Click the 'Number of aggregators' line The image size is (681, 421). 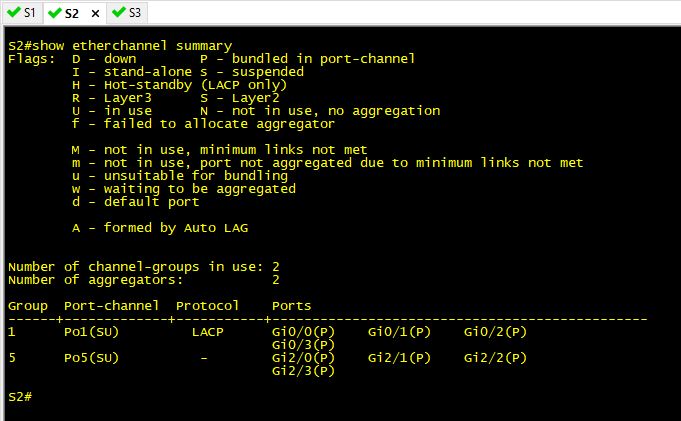[x=144, y=280]
